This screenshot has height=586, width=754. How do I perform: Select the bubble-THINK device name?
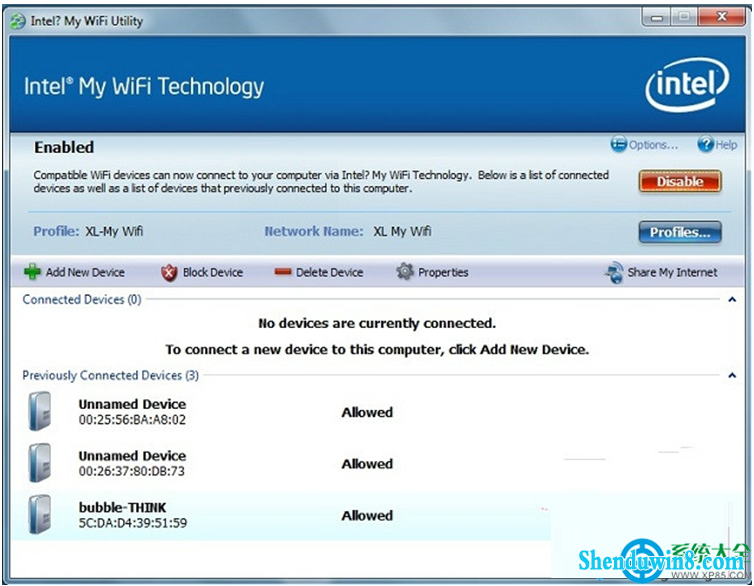[123, 508]
